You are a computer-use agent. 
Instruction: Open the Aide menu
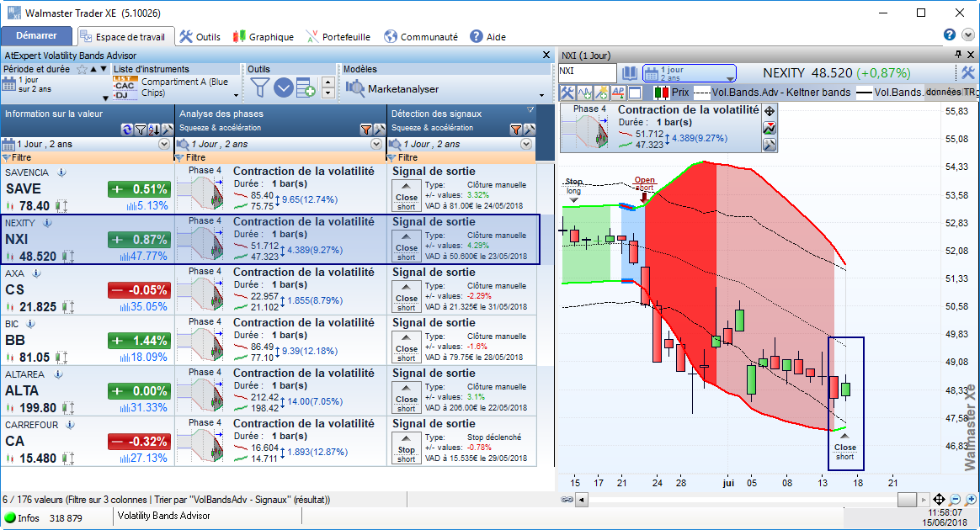[488, 37]
